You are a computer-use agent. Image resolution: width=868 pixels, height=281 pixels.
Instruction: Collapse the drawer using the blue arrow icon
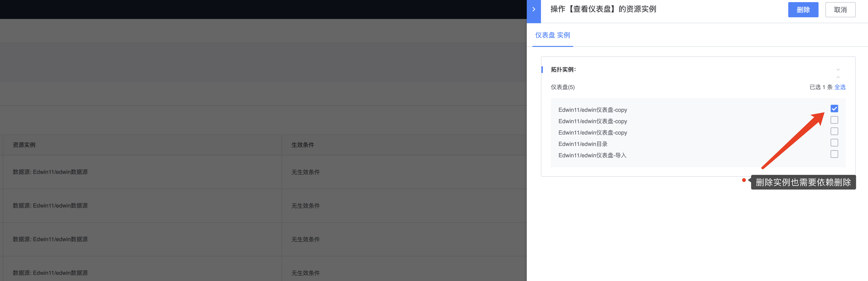[533, 9]
